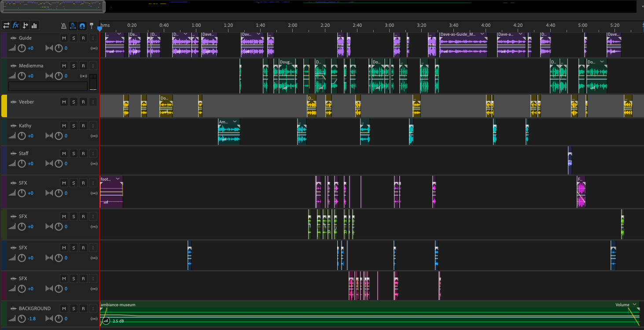This screenshot has width=644, height=330.
Task: Switch to the fx Effects view
Action: 15,26
